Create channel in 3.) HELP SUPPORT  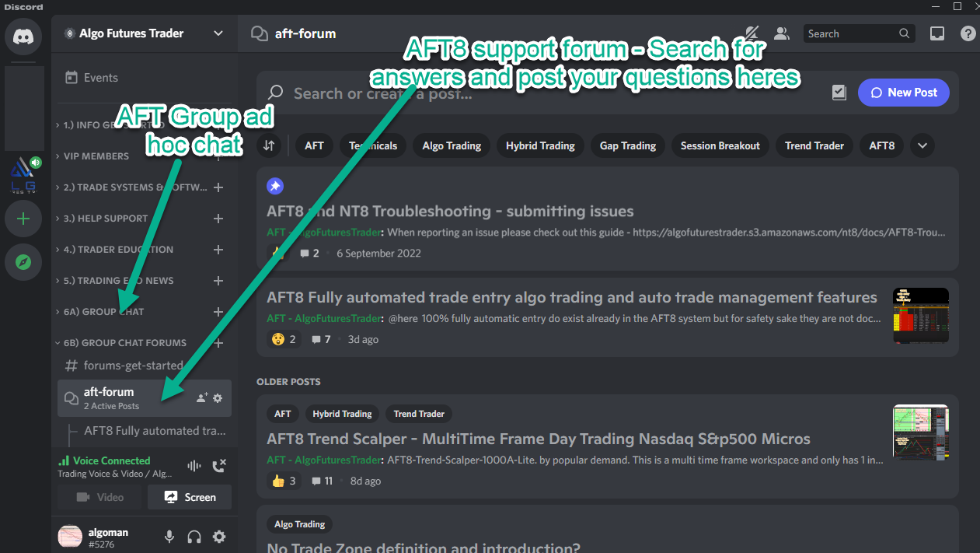[218, 219]
